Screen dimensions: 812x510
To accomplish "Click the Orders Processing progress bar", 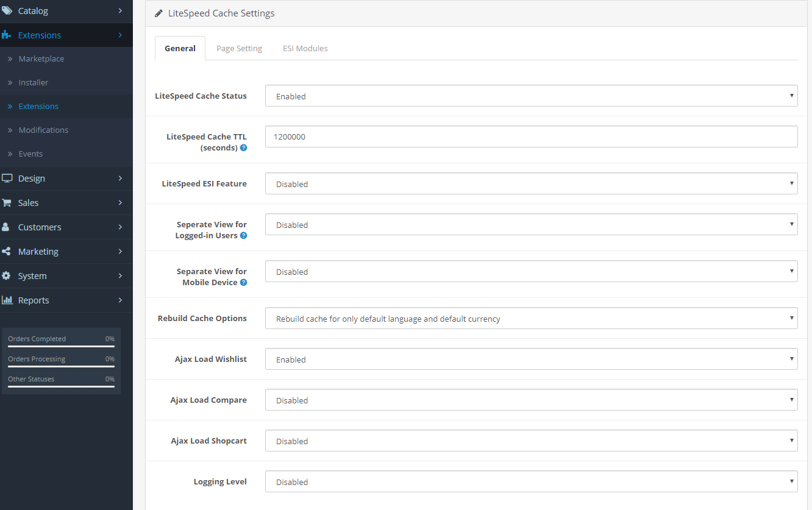I will pyautogui.click(x=61, y=366).
